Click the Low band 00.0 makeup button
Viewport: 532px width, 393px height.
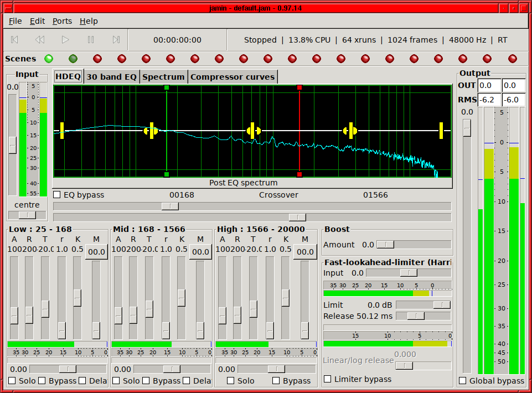coord(97,252)
